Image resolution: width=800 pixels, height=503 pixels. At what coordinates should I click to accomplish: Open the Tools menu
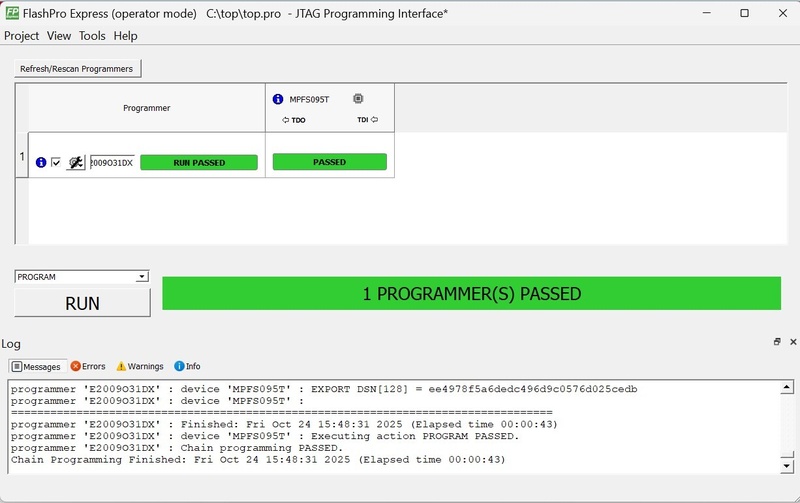point(92,36)
